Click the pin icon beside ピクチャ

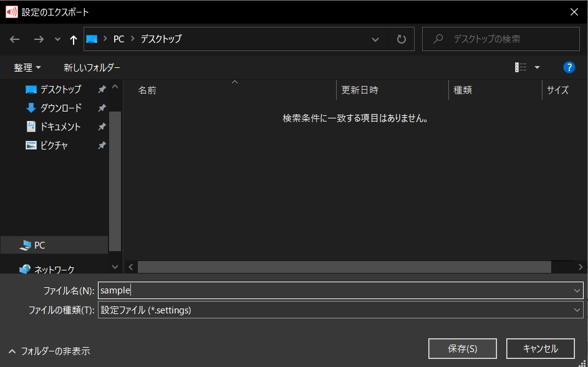(102, 145)
